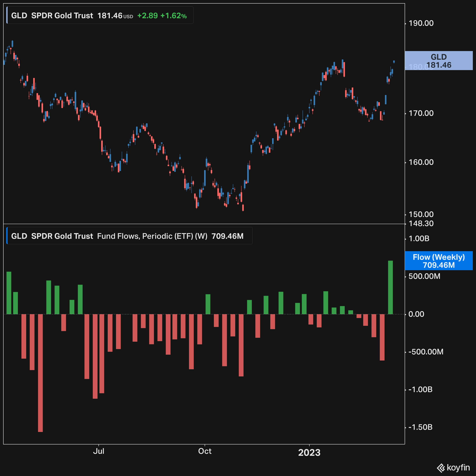The width and height of the screenshot is (476, 476).
Task: Click the 148.30 axis label
Action: 421,224
